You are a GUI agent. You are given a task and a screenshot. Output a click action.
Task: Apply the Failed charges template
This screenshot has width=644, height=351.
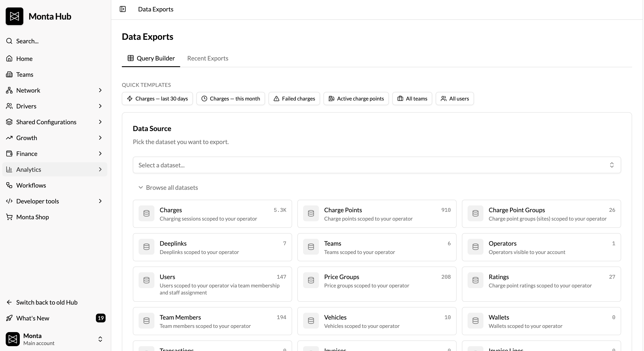[294, 99]
